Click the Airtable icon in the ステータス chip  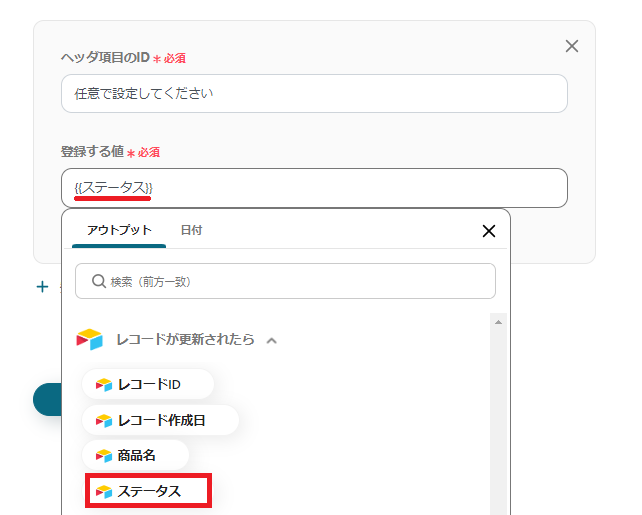click(104, 491)
